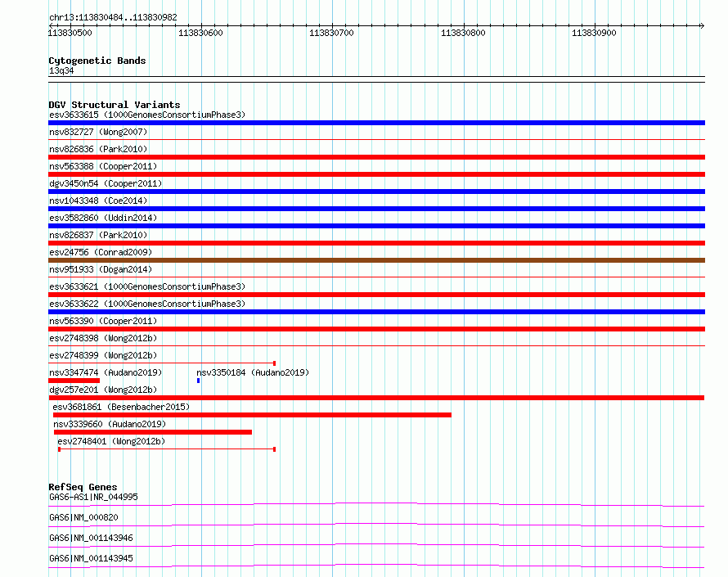This screenshot has height=577, width=728.
Task: Click the red bar under esv3633621
Action: click(x=376, y=295)
